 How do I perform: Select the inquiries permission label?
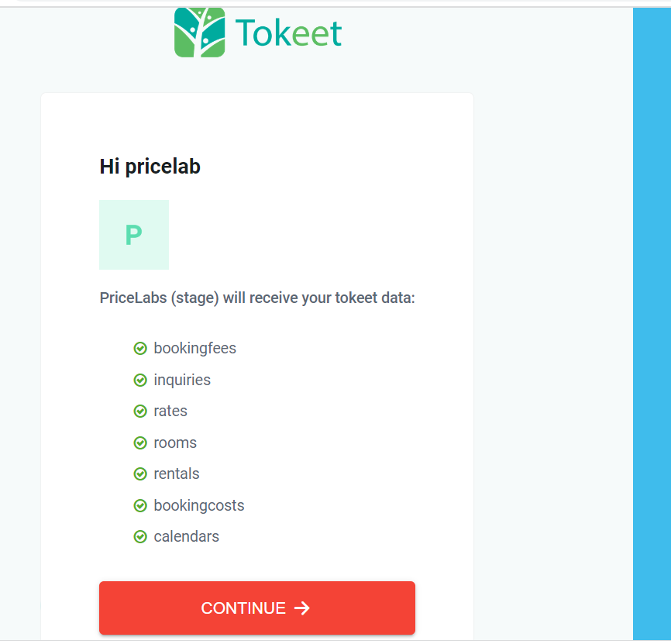click(182, 380)
